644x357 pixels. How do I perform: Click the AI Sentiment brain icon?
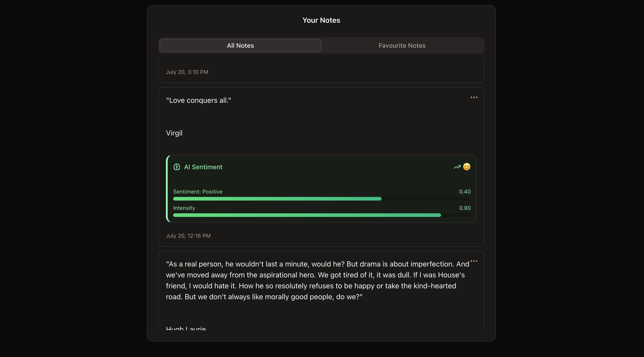click(x=177, y=167)
